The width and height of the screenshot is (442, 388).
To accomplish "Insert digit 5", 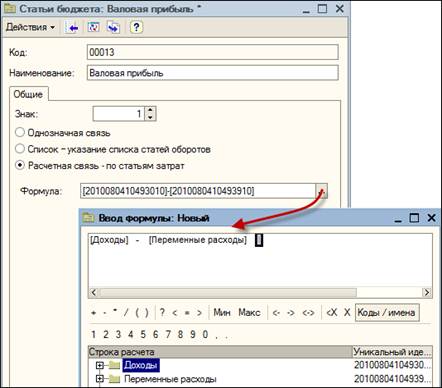I will point(143,334).
